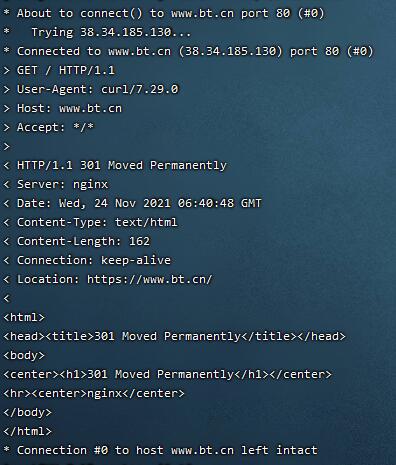Click the Connection #0 left intact message

(x=167, y=450)
